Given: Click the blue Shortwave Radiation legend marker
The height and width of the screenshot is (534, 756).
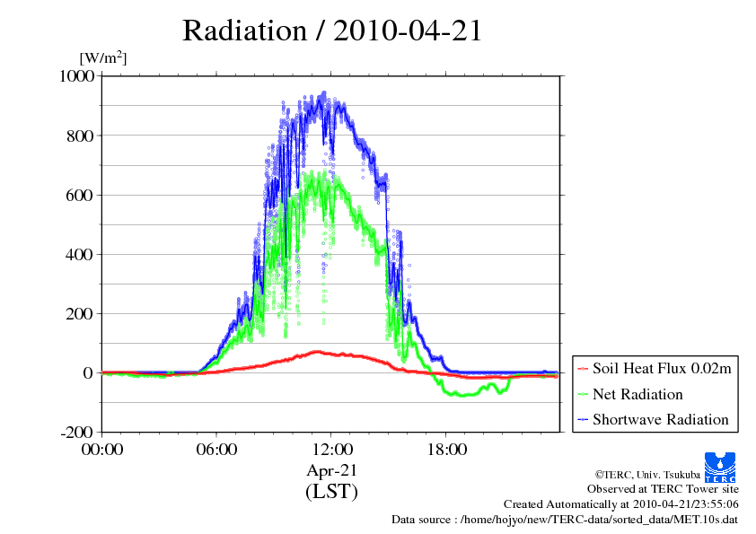Looking at the screenshot, I should tap(583, 420).
